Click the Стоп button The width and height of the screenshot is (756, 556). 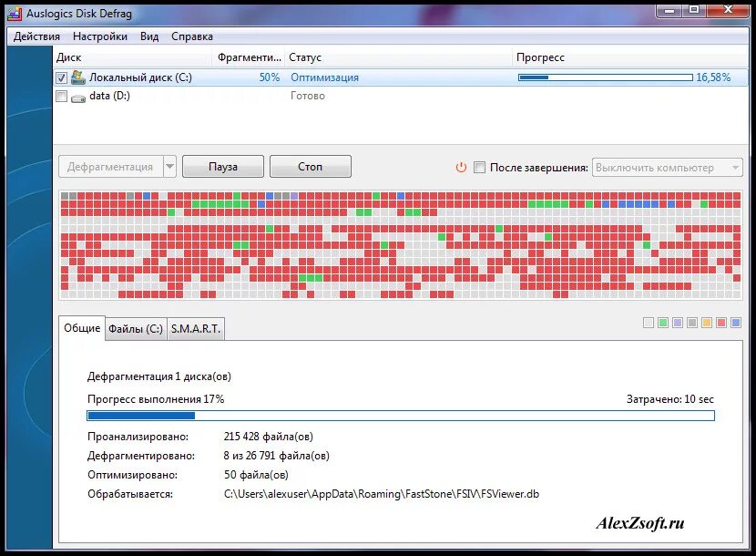(x=310, y=167)
